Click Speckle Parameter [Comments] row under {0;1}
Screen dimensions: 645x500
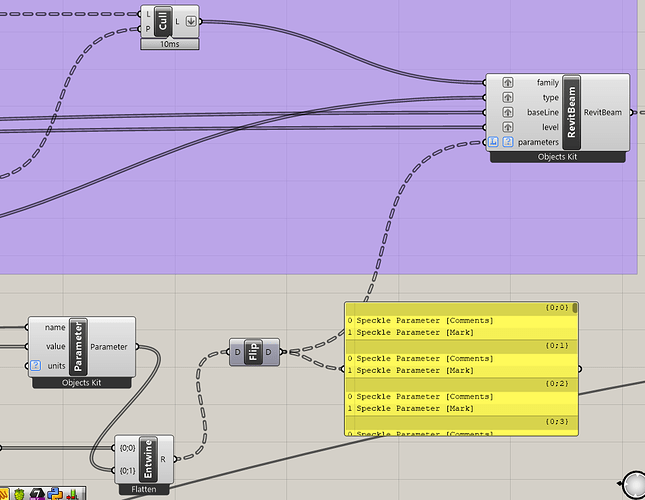click(459, 359)
